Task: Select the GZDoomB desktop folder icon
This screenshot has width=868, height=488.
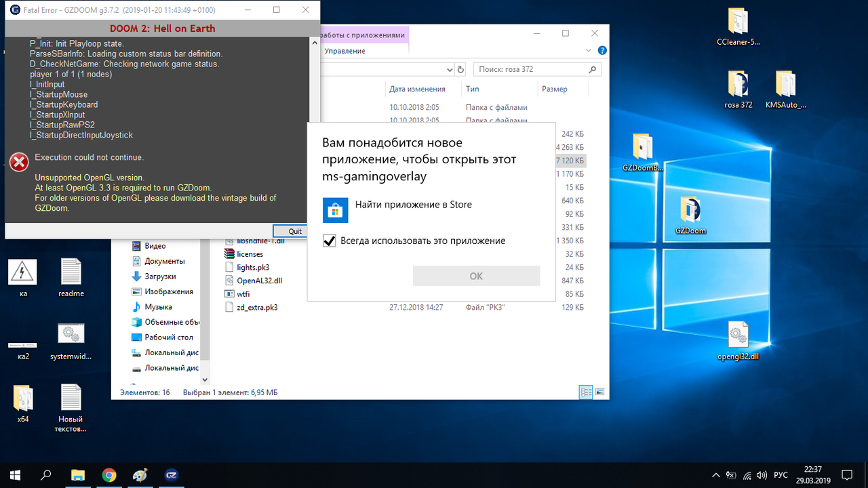Action: point(643,152)
